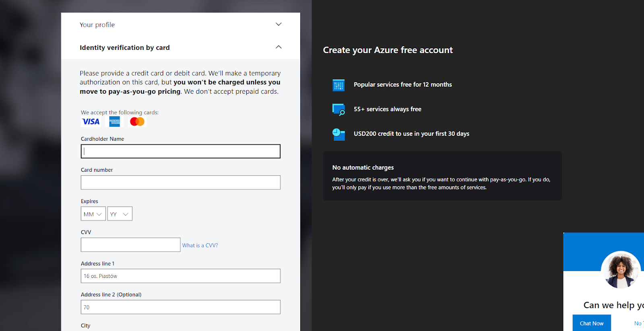Click the Address line 1 field
The width and height of the screenshot is (644, 331).
pos(180,276)
